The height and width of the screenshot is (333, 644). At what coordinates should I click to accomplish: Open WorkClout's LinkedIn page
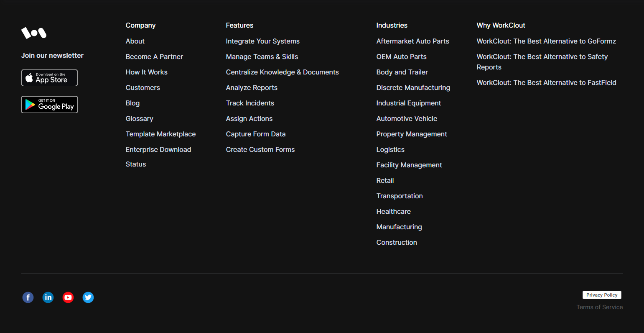[48, 297]
